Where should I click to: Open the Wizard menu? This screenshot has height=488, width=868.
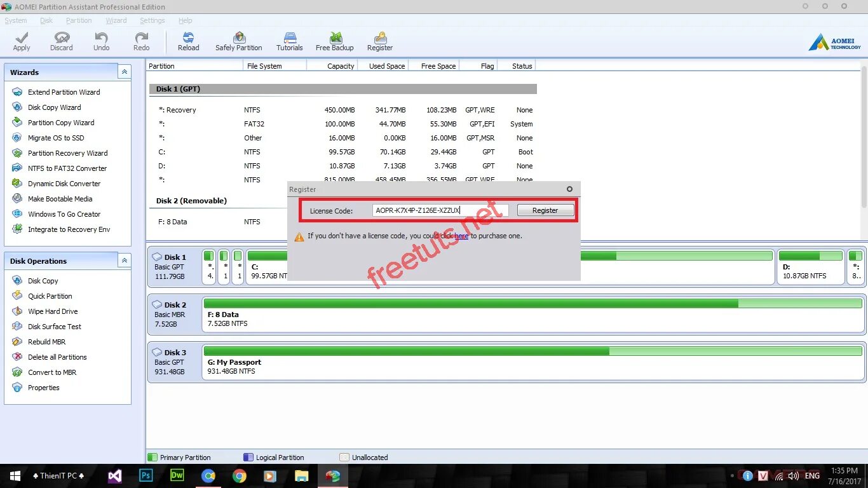pyautogui.click(x=116, y=20)
